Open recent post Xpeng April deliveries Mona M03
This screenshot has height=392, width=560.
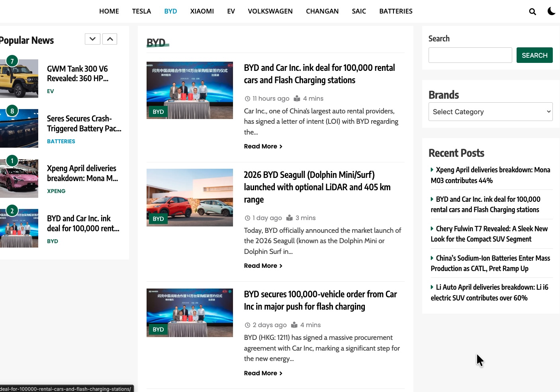pyautogui.click(x=490, y=175)
